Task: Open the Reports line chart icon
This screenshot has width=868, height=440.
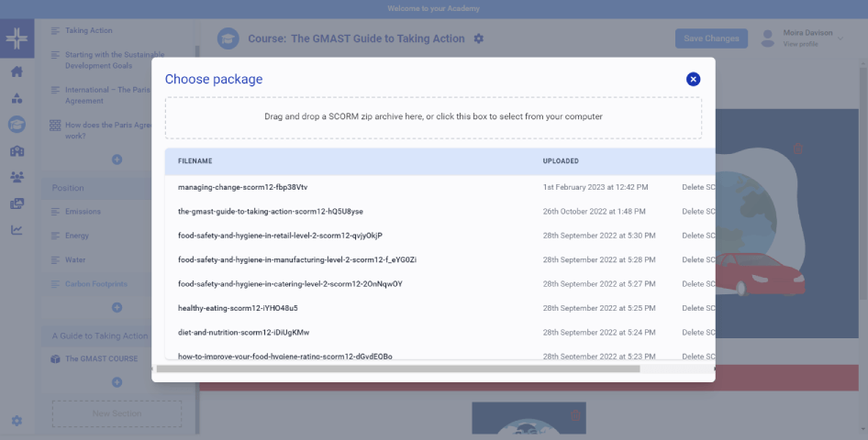Action: (17, 230)
